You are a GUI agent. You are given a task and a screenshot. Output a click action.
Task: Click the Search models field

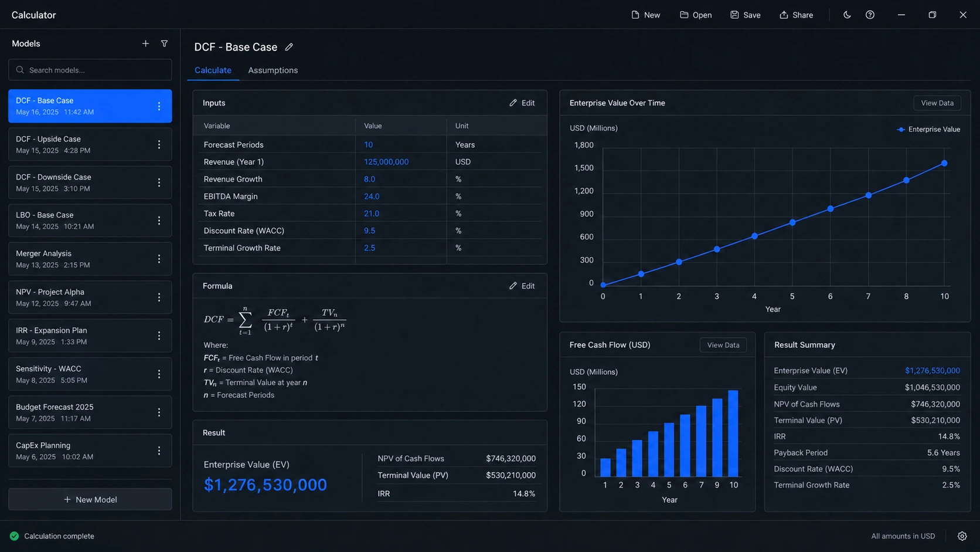pos(90,70)
